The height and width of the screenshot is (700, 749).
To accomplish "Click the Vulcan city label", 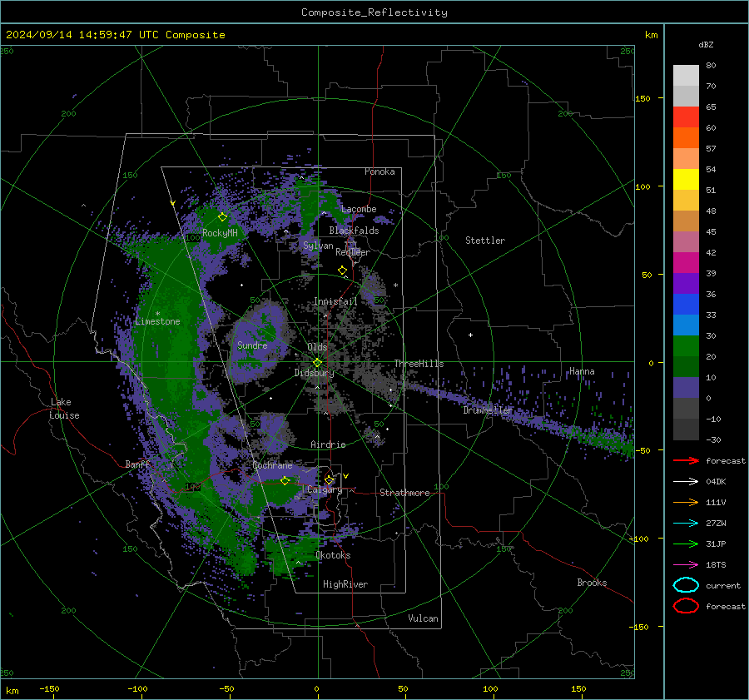I will [423, 618].
